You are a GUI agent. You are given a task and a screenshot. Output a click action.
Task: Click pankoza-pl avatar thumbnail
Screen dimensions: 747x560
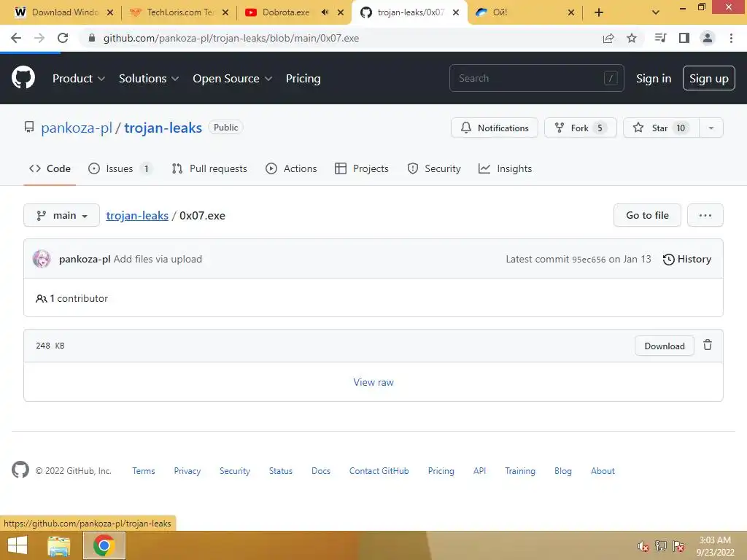coord(42,259)
